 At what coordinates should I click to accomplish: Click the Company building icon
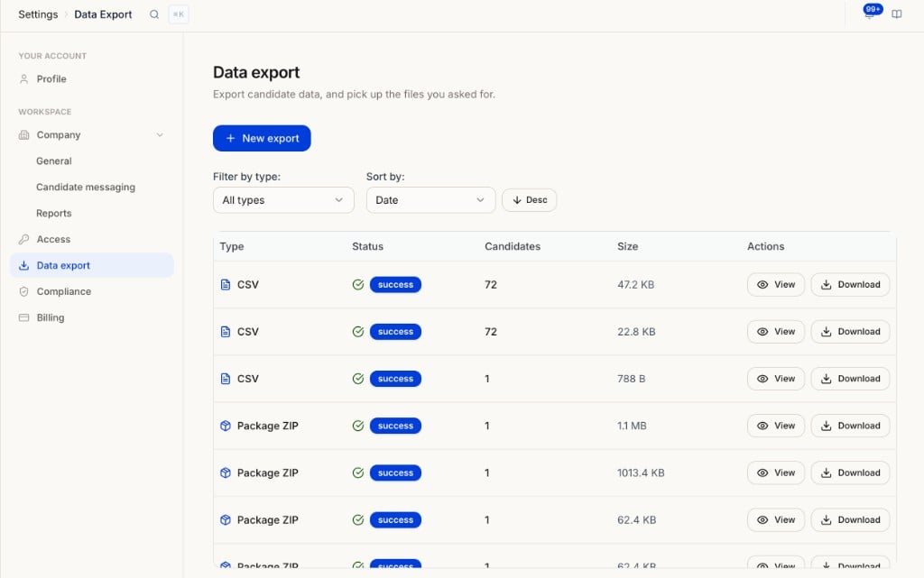[x=24, y=134]
